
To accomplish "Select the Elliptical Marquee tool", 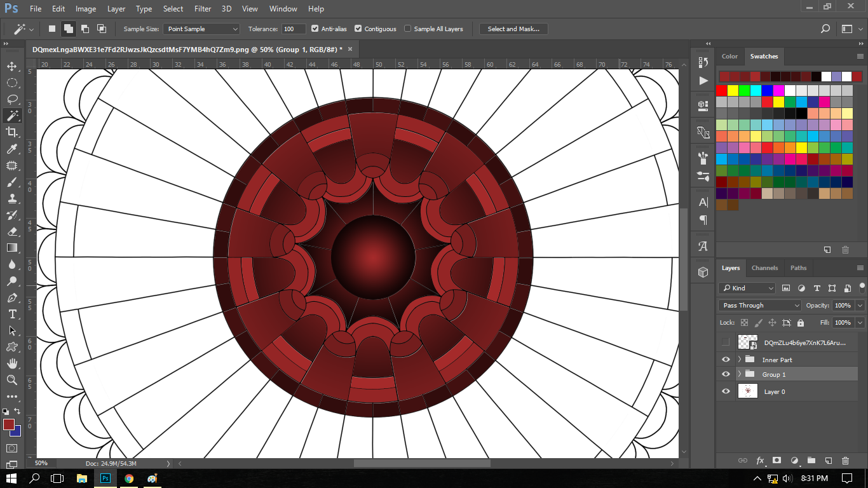I will 12,83.
